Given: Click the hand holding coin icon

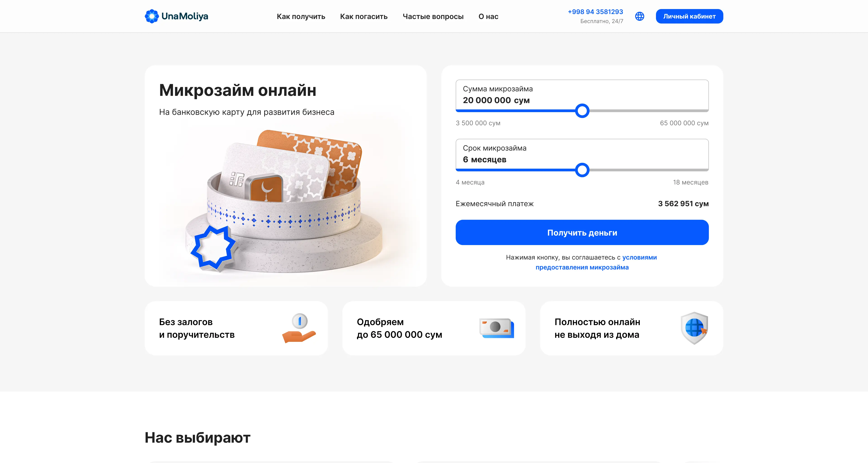Looking at the screenshot, I should click(299, 328).
